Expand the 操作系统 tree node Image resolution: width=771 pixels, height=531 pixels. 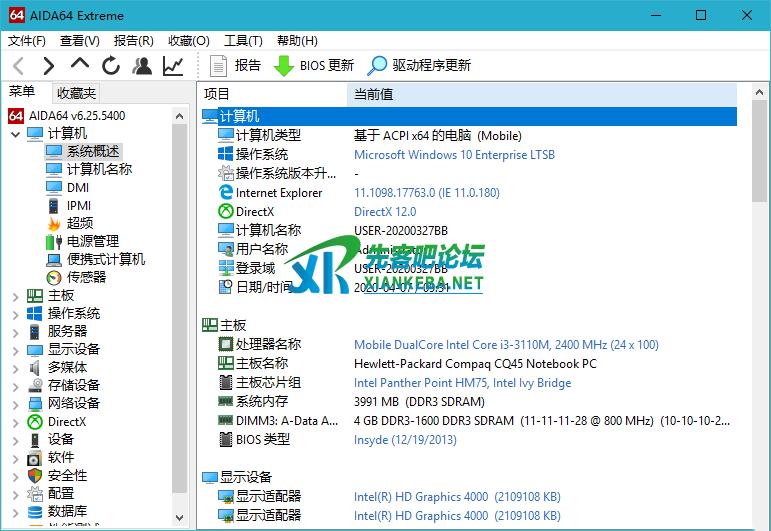pyautogui.click(x=15, y=314)
